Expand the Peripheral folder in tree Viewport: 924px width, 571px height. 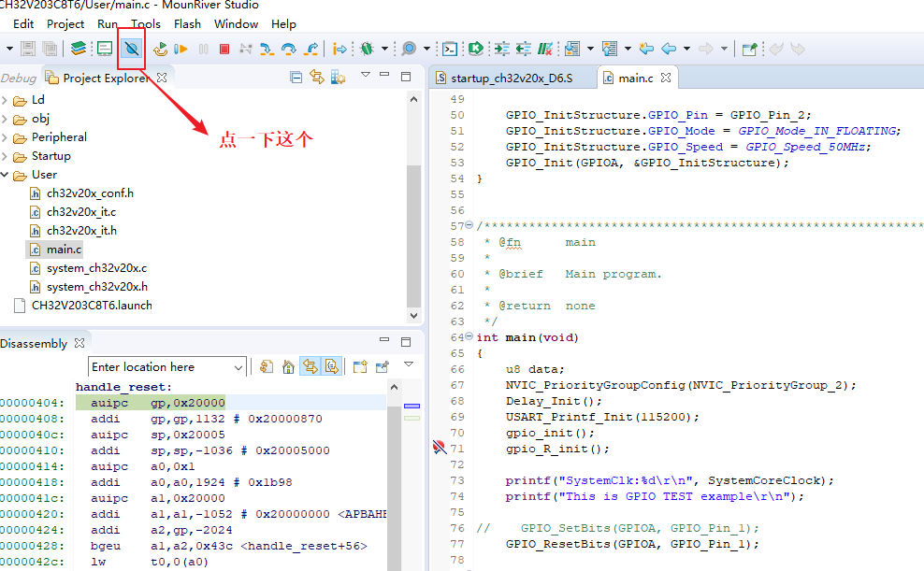6,137
